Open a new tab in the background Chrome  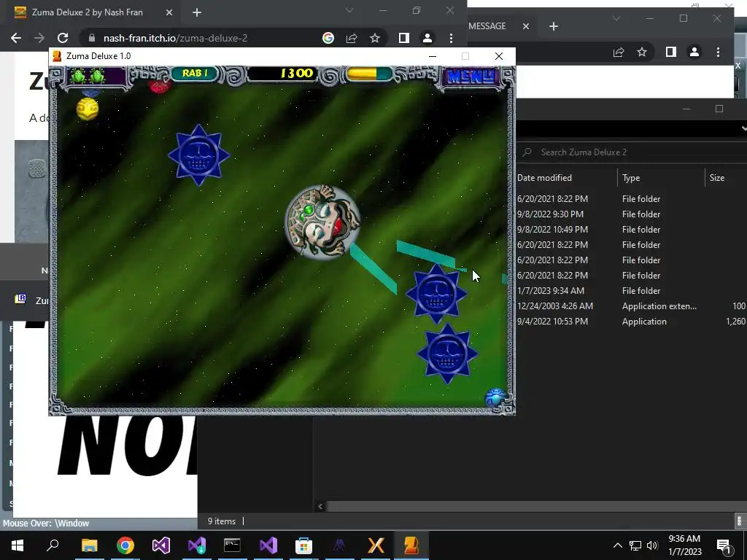tap(554, 26)
